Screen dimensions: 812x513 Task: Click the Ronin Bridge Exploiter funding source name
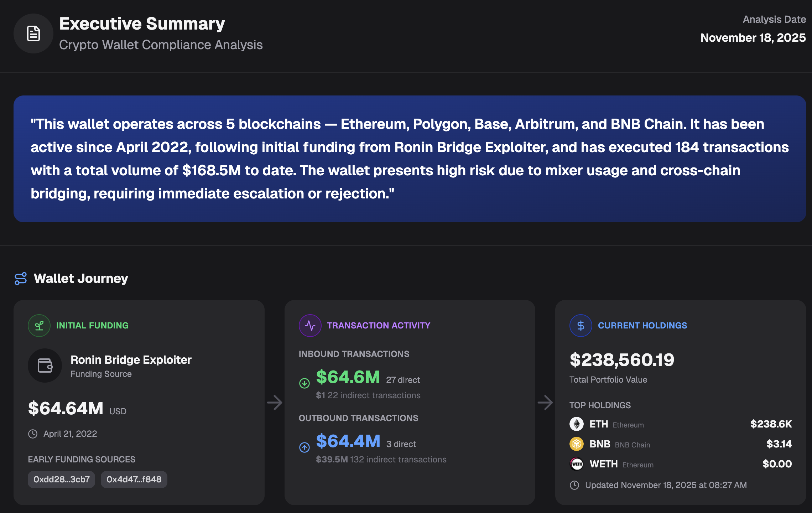131,360
